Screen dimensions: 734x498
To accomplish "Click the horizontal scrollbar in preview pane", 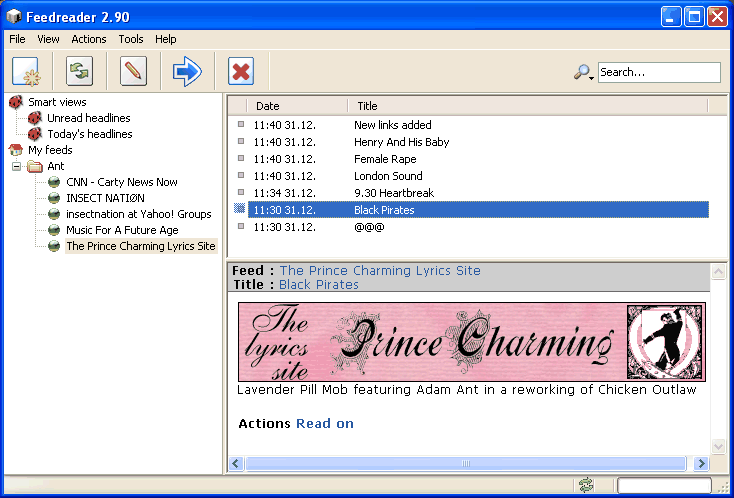I will [x=466, y=464].
